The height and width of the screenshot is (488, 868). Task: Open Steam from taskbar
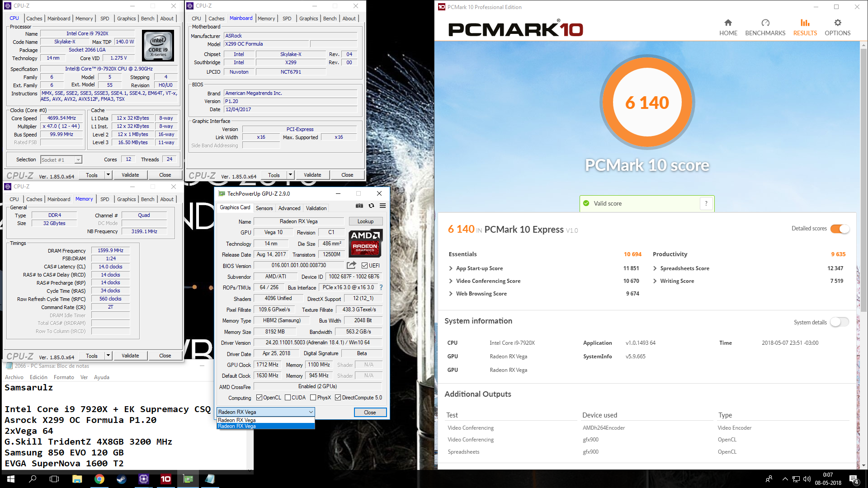[121, 479]
